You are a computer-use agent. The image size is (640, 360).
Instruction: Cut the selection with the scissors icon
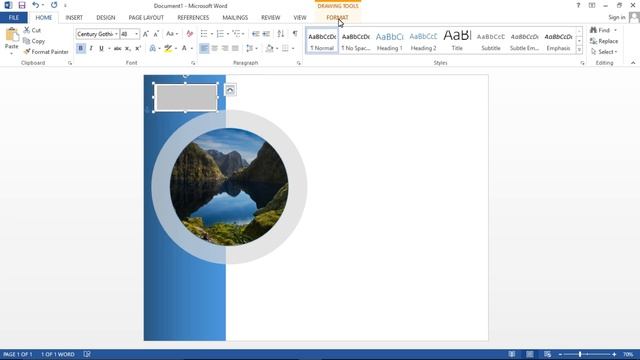[32, 30]
